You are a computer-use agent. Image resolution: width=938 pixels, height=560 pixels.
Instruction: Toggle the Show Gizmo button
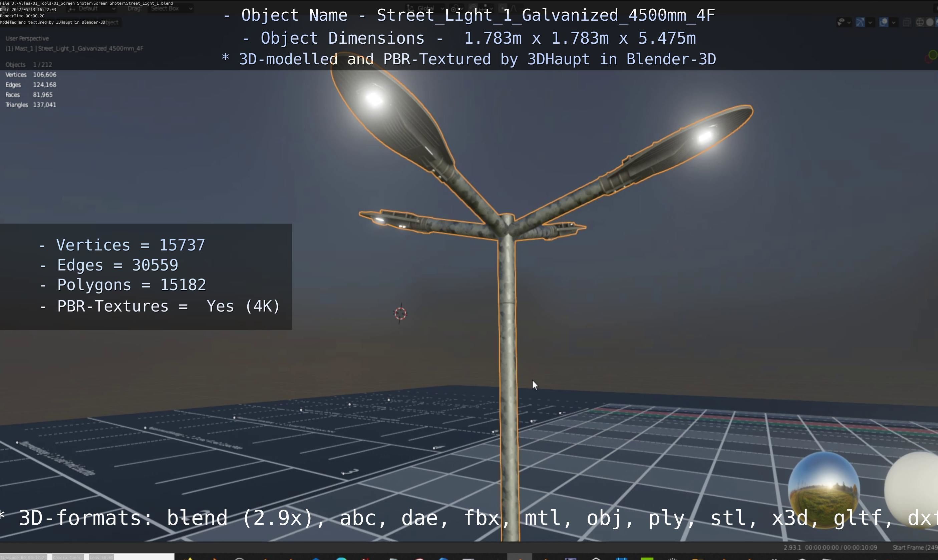[860, 22]
